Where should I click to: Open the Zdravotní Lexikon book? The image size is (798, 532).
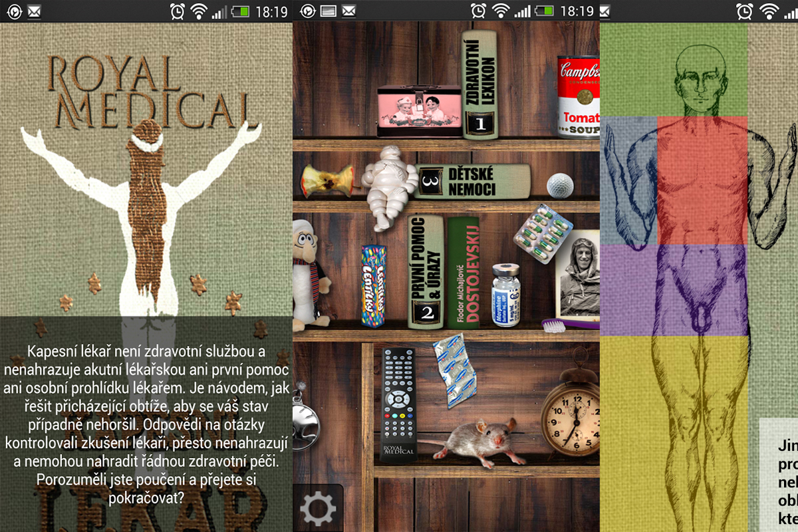(x=480, y=84)
